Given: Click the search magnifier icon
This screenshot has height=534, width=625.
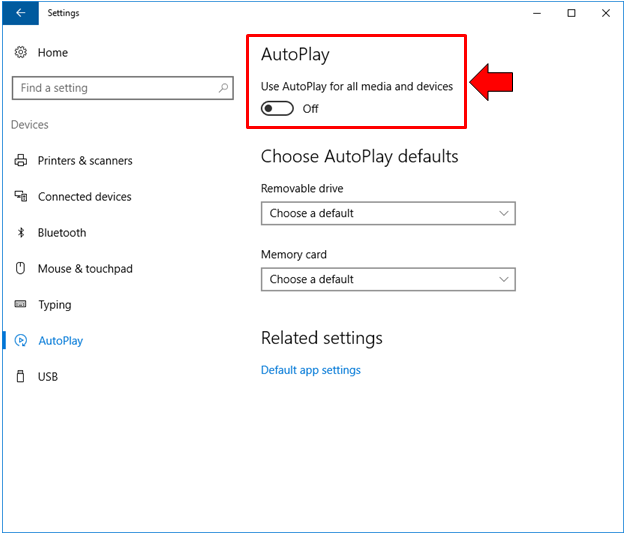Looking at the screenshot, I should [x=224, y=88].
